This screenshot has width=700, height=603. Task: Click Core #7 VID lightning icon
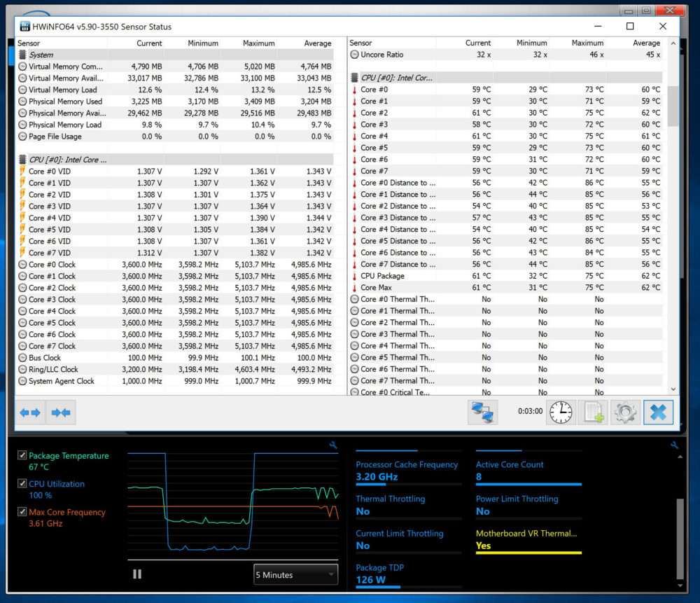(22, 253)
